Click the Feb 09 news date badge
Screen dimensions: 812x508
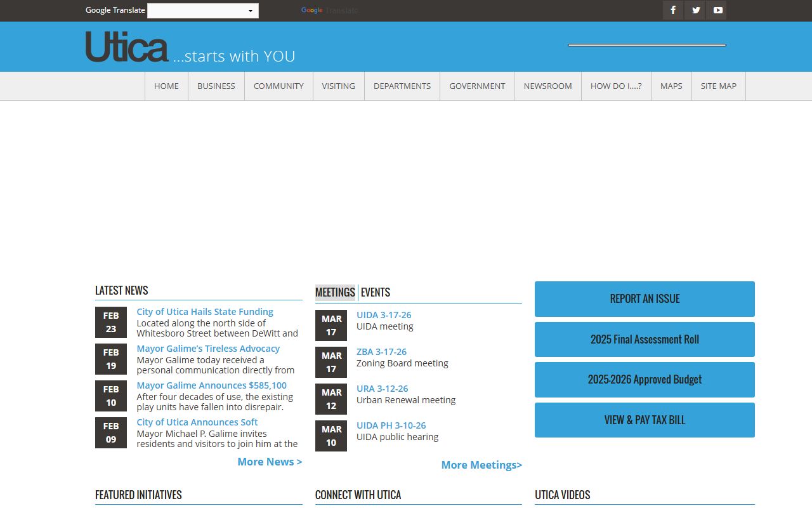pyautogui.click(x=111, y=432)
